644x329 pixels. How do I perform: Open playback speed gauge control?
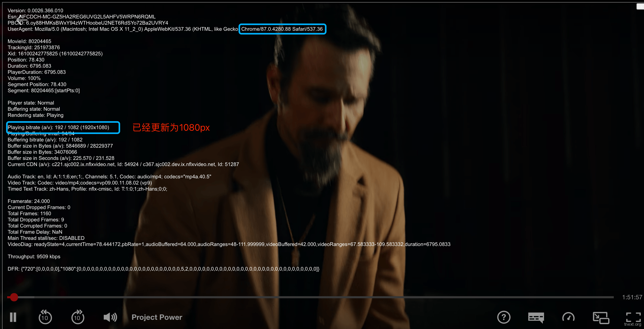pyautogui.click(x=568, y=317)
